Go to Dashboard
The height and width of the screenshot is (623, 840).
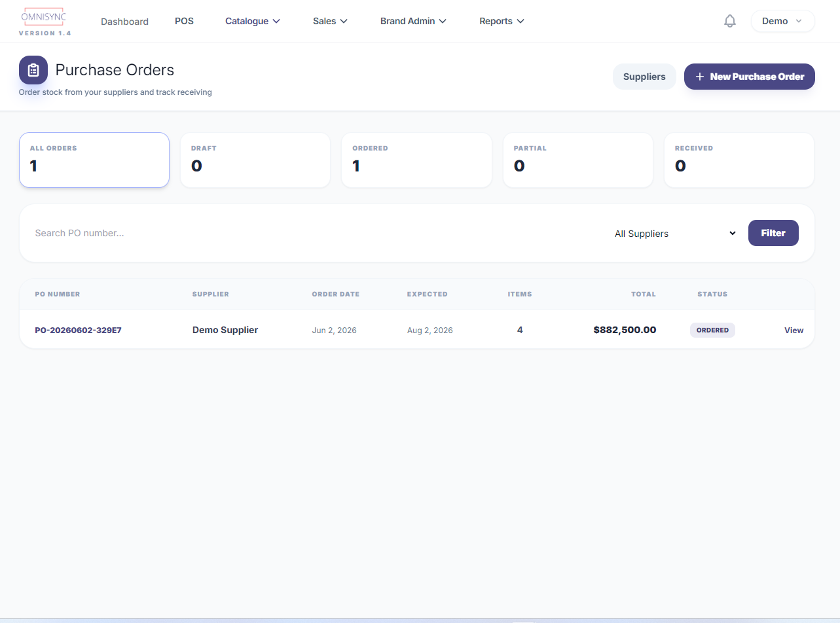pyautogui.click(x=124, y=22)
